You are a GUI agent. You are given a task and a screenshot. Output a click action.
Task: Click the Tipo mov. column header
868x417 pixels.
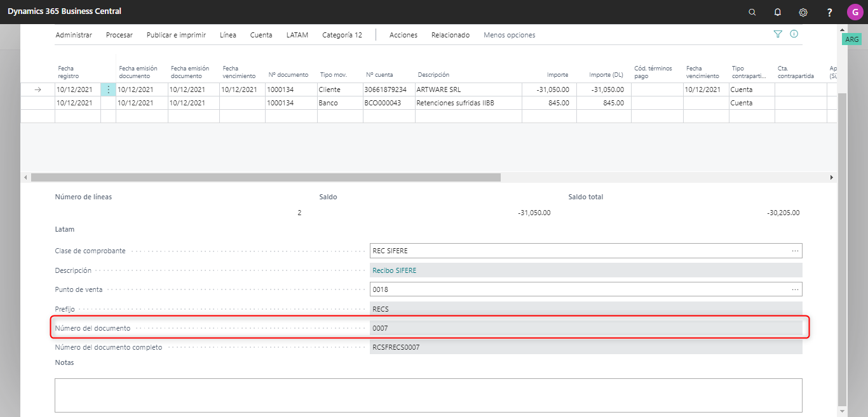pos(334,75)
